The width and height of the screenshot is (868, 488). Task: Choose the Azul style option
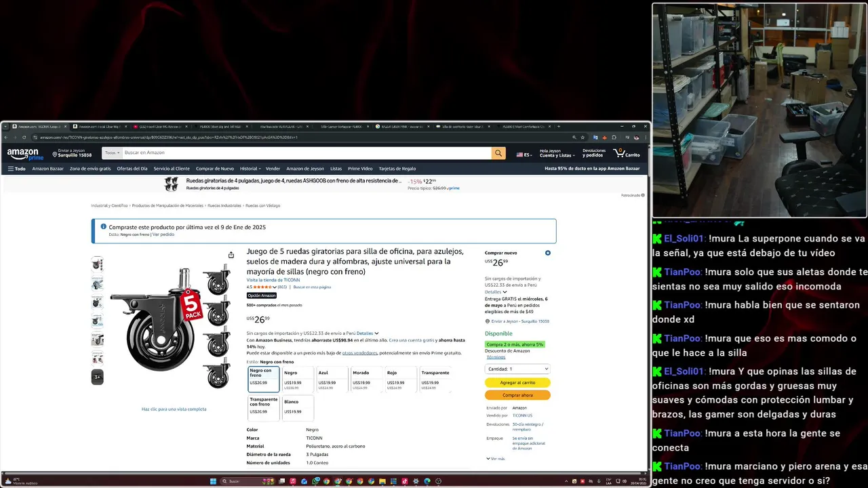[332, 380]
